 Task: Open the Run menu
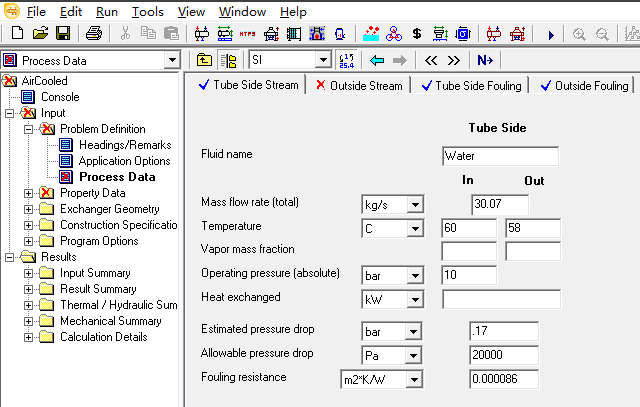coord(107,12)
